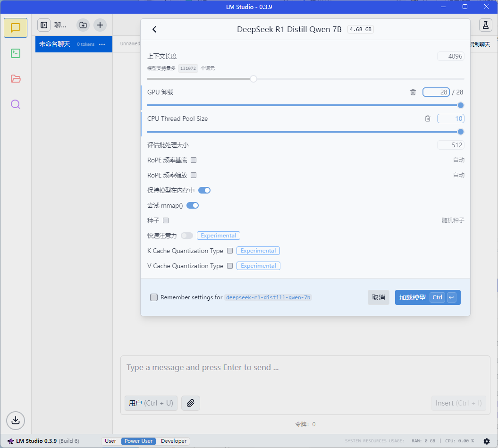Click the 取消 cancel button
The height and width of the screenshot is (448, 498).
click(378, 297)
